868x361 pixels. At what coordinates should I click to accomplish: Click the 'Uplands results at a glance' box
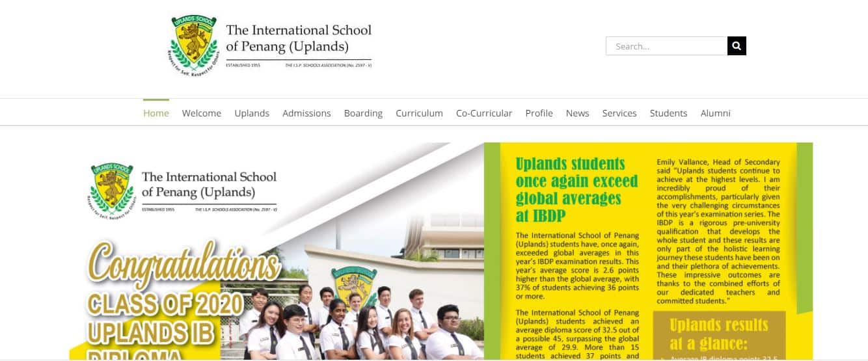coord(718,336)
